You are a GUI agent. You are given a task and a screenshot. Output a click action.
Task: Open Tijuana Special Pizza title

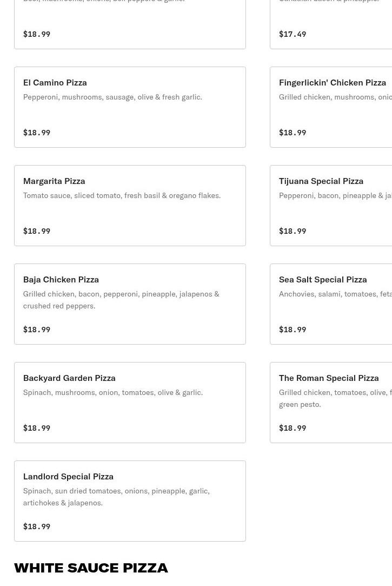click(321, 181)
